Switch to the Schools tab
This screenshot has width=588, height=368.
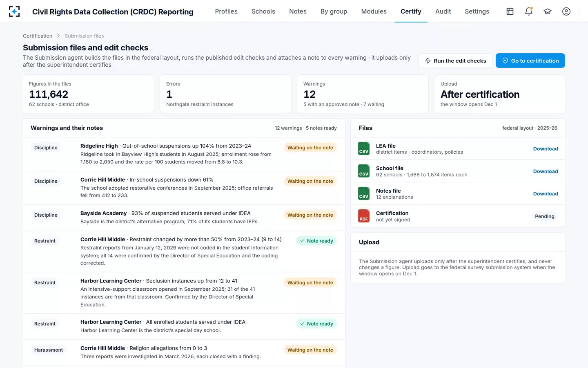coord(263,11)
